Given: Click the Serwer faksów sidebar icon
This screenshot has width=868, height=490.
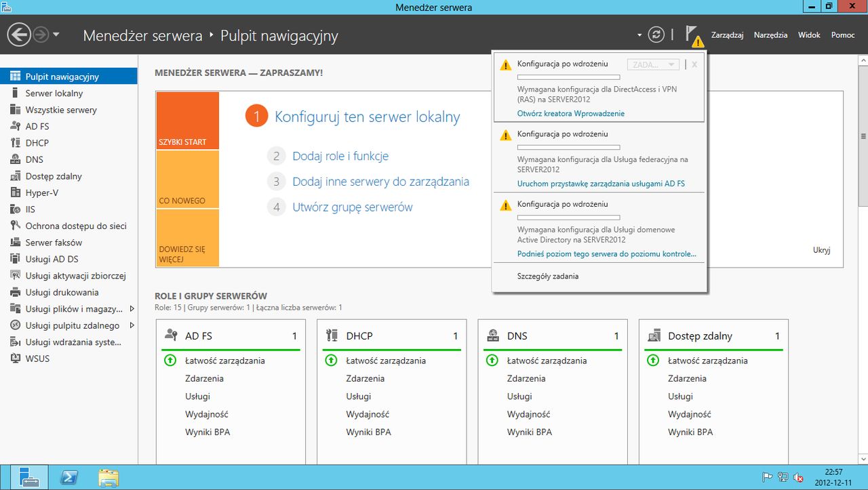Looking at the screenshot, I should point(15,243).
